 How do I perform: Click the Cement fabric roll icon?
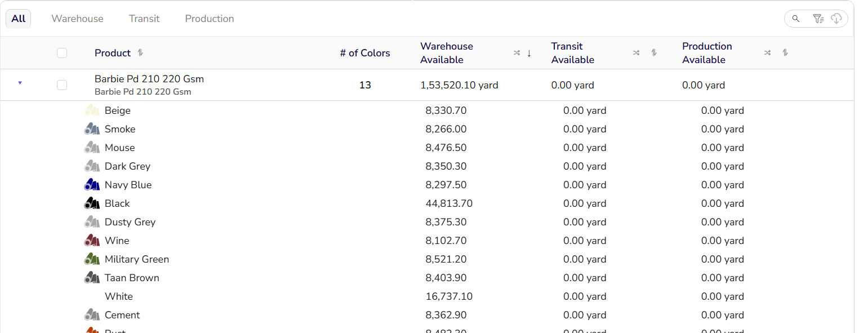pos(92,315)
